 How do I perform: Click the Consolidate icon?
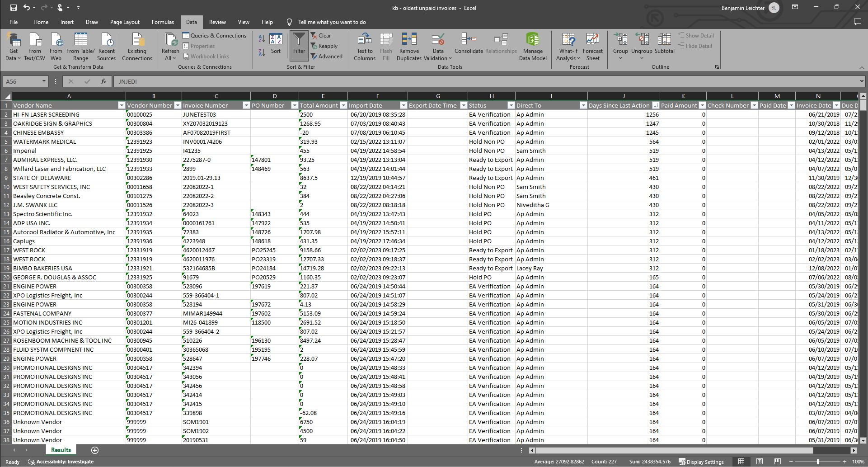pos(469,44)
